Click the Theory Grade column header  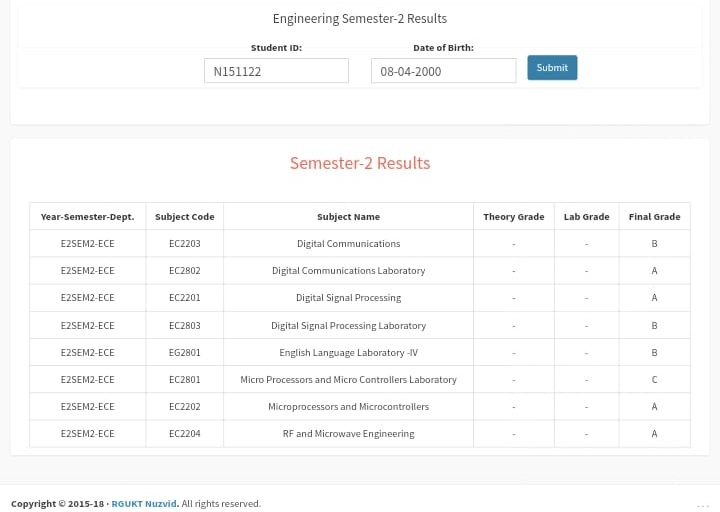[513, 217]
